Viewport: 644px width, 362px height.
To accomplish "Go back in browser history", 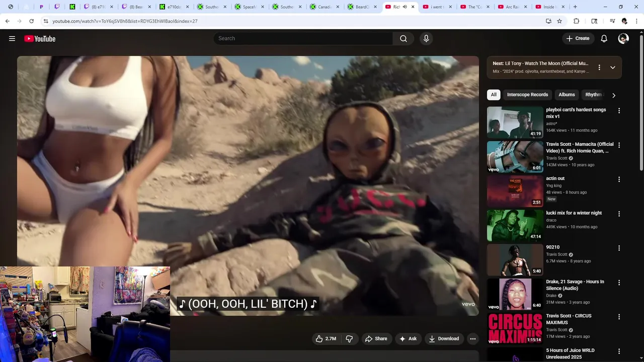I will click(7, 21).
